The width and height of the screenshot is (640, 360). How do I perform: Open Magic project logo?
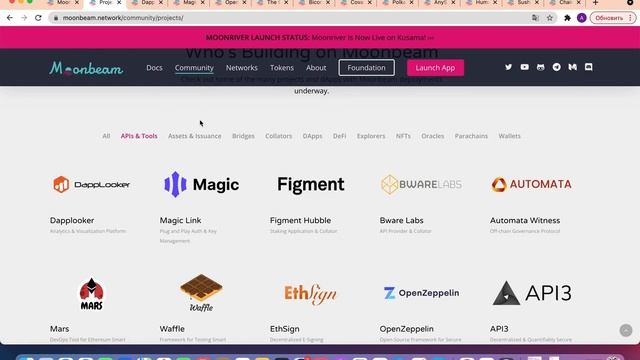(201, 184)
